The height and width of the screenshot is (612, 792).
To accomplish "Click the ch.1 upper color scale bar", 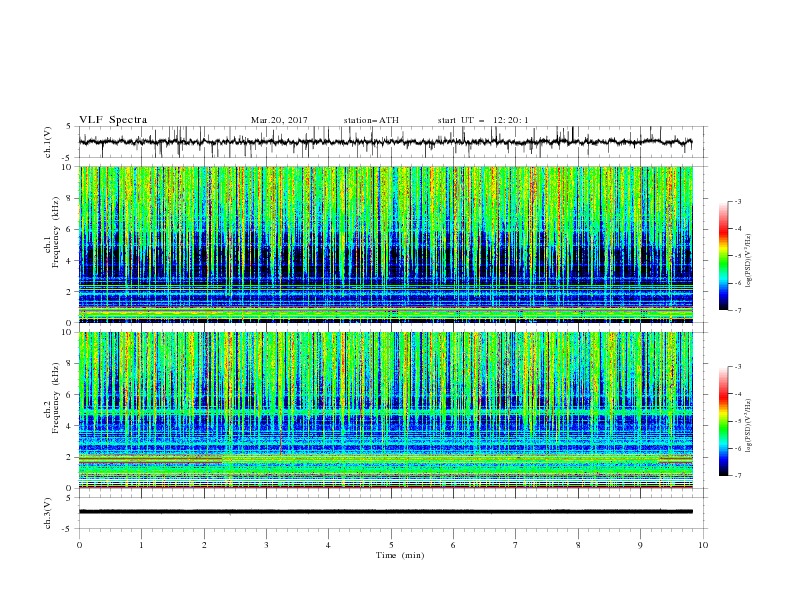I will pos(723,256).
